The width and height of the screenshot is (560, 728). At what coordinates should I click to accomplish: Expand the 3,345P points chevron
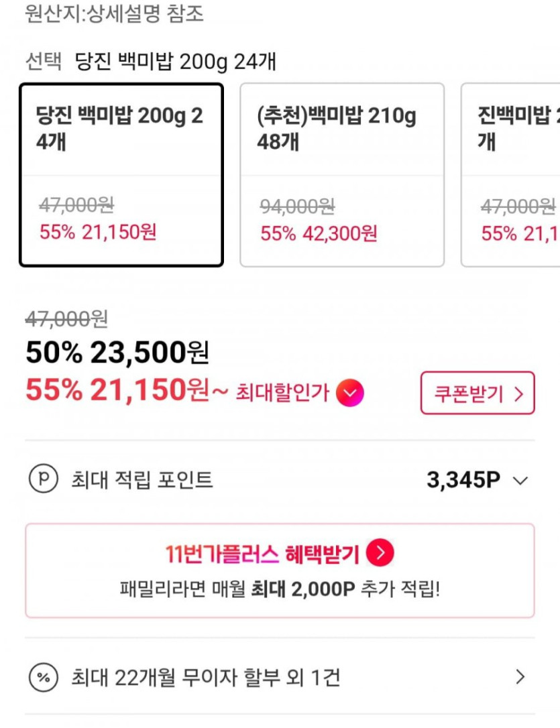[x=520, y=481]
